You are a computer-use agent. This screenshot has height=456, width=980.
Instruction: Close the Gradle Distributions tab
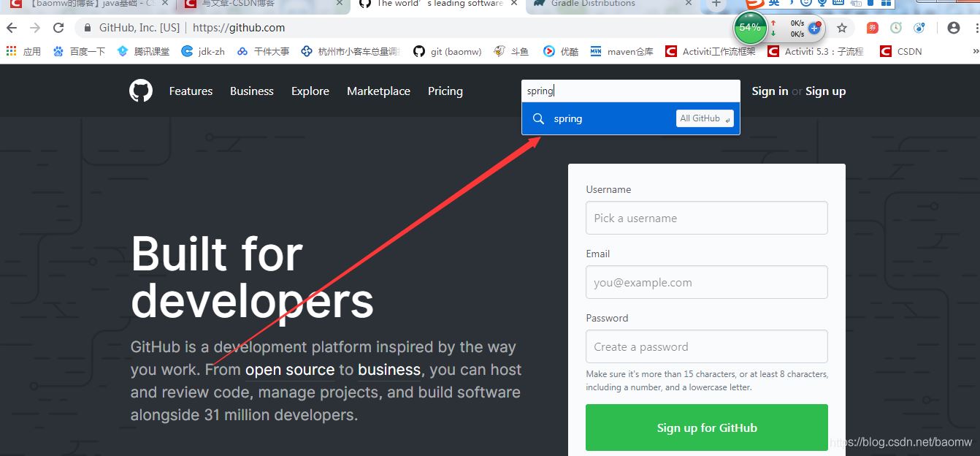689,4
